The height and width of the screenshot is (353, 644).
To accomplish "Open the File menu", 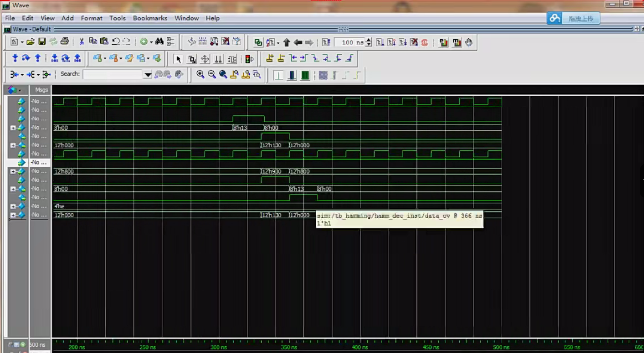I will (10, 18).
